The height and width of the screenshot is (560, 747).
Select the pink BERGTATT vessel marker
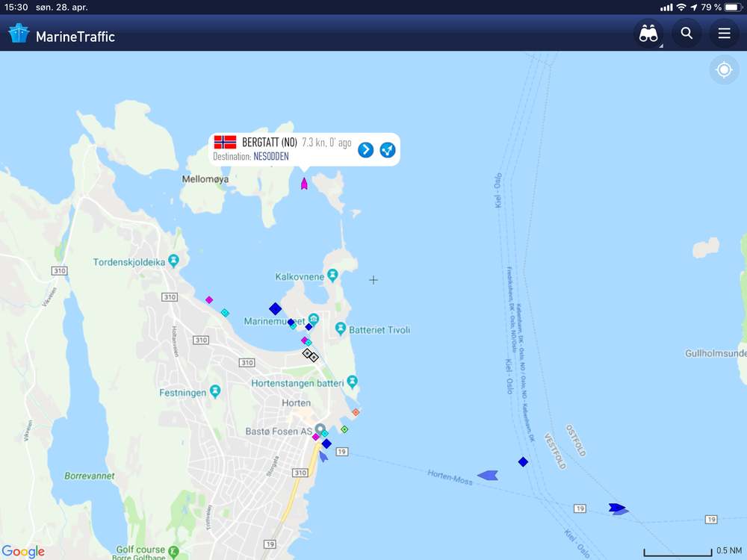coord(304,184)
